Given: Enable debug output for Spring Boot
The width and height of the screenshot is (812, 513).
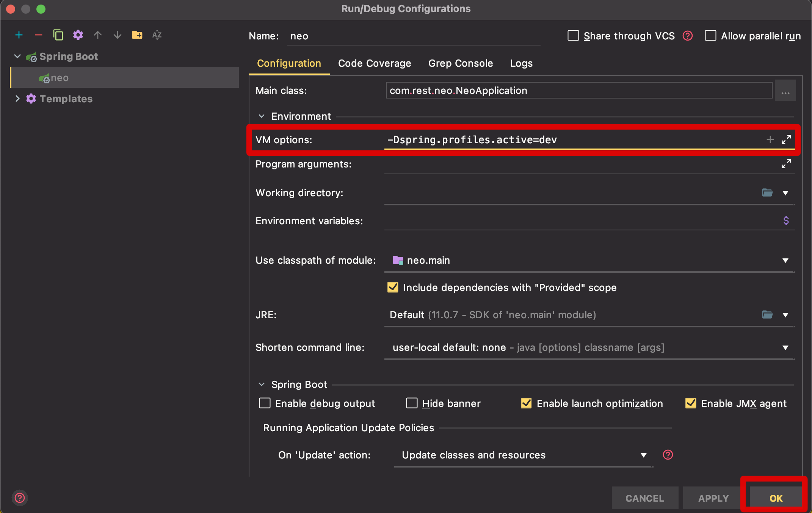Looking at the screenshot, I should tap(265, 403).
